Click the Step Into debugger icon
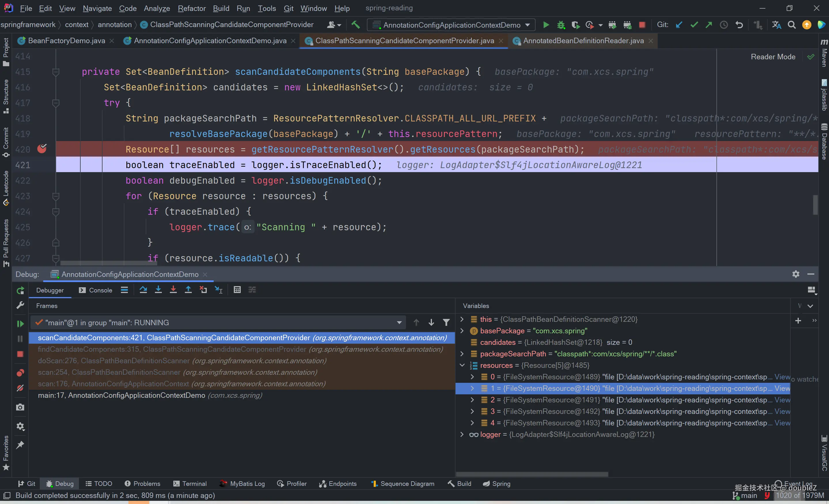This screenshot has width=829, height=504. [x=158, y=290]
